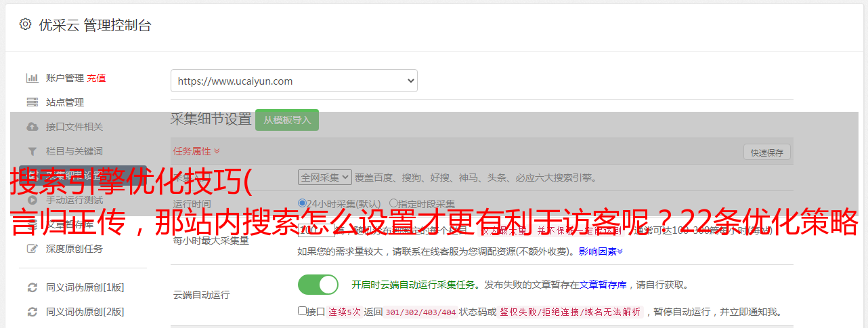This screenshot has width=868, height=328.
Task: Click the refresh icon for 同义词伪原创[2版]
Action: pos(32,312)
